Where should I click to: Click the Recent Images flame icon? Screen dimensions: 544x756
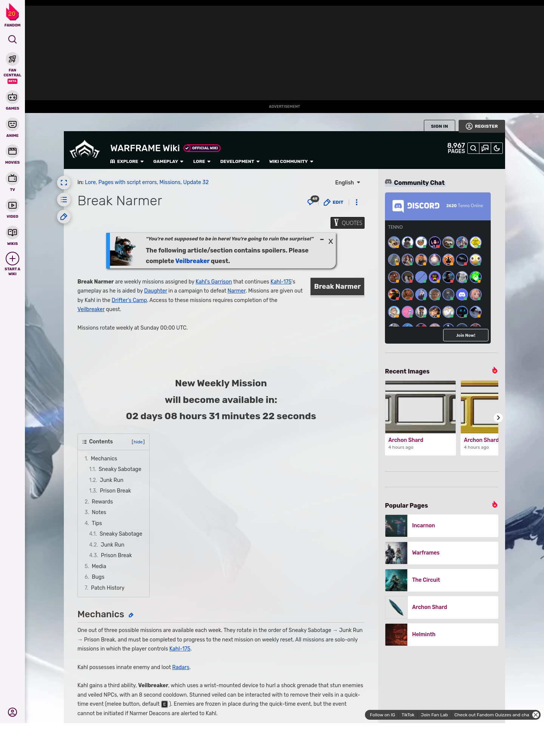click(495, 370)
